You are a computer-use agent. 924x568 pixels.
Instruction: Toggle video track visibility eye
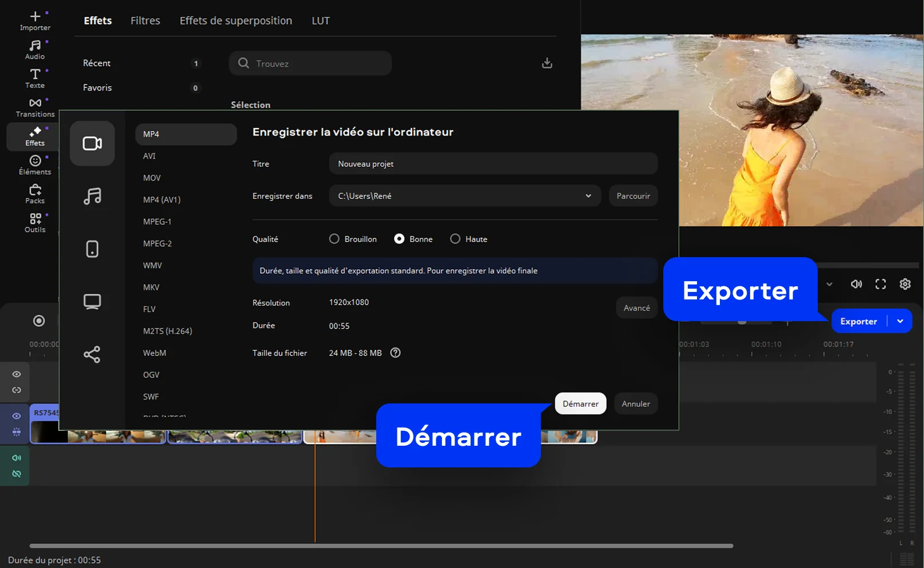pos(17,416)
